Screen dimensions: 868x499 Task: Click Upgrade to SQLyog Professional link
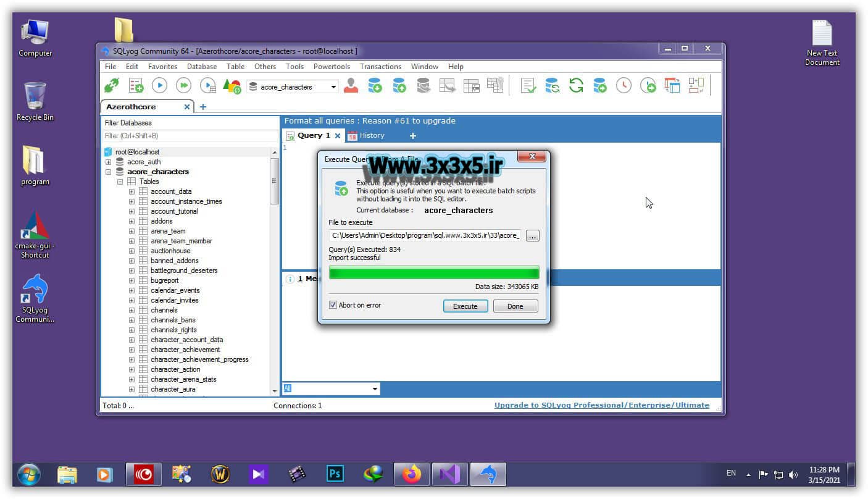point(602,405)
